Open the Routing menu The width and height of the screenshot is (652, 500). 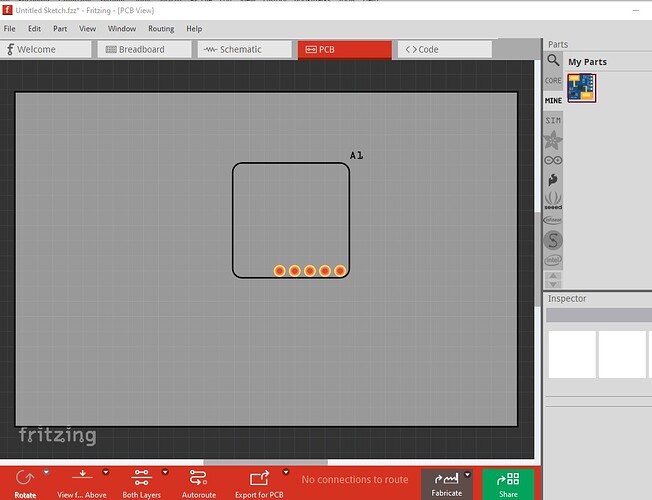(161, 29)
